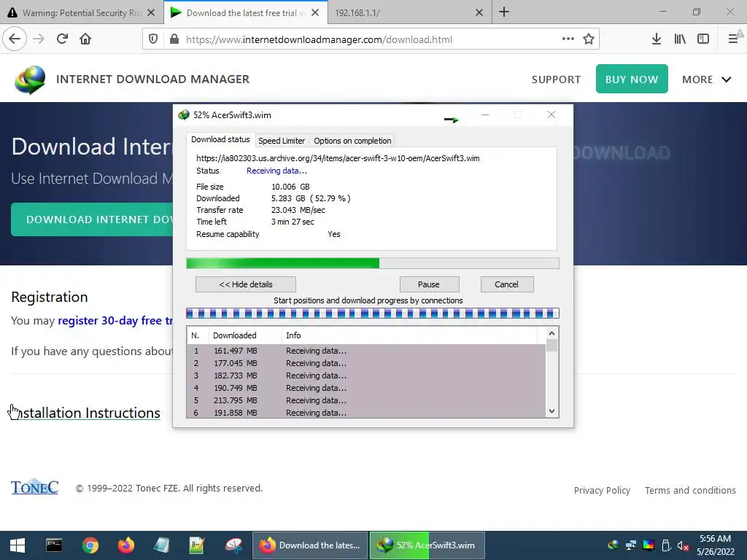The image size is (747, 560).
Task: Open the Firefox hamburger application menu
Action: coord(733,39)
